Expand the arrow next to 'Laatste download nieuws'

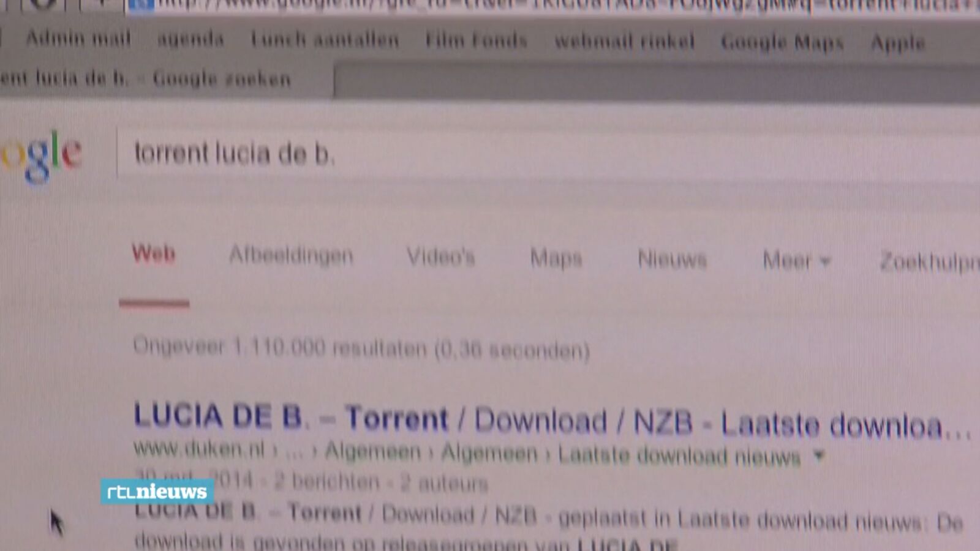pos(819,455)
